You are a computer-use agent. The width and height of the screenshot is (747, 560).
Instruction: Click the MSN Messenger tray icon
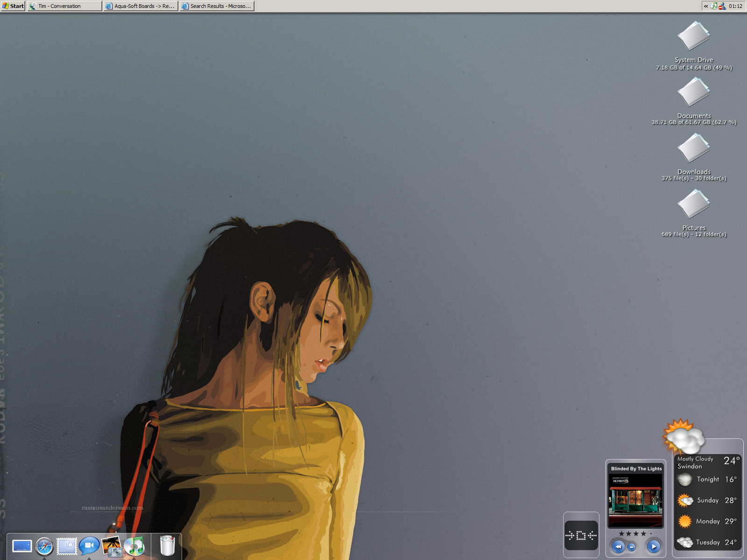click(722, 6)
